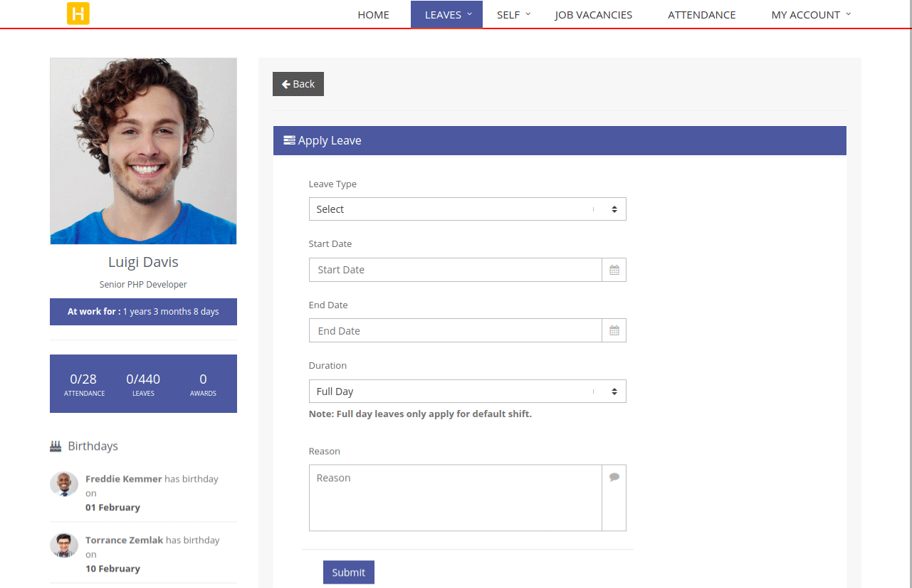
Task: Open the Job Vacancies page
Action: coord(593,15)
